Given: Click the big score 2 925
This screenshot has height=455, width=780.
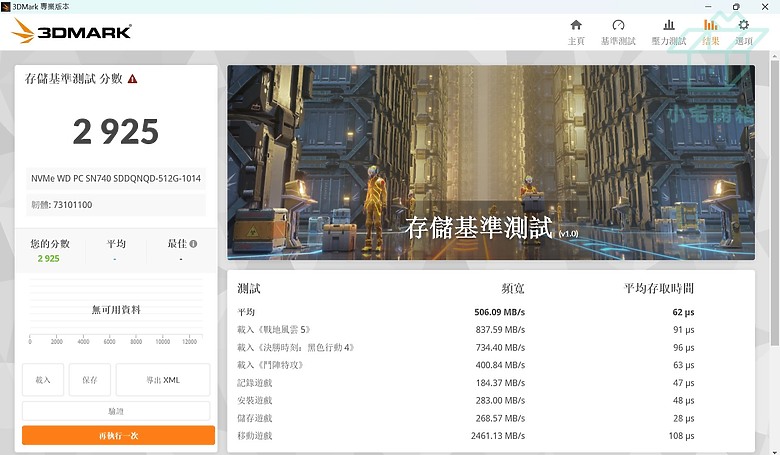Looking at the screenshot, I should click(116, 132).
